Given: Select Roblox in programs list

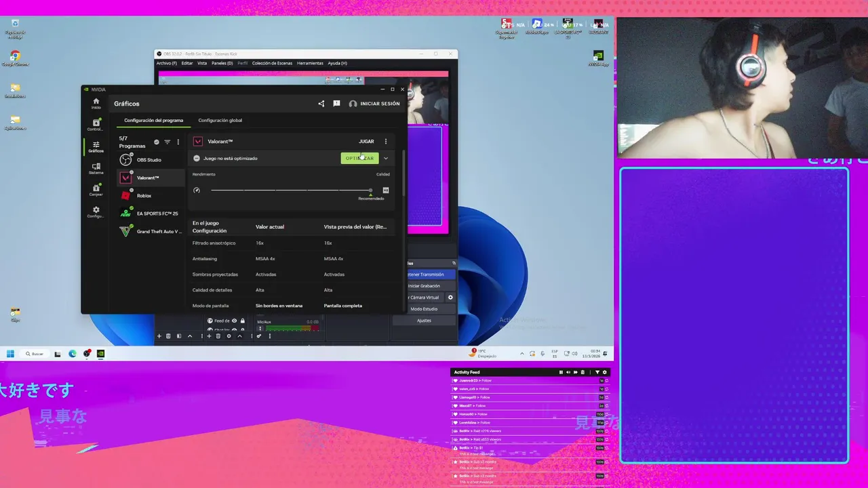Looking at the screenshot, I should click(149, 195).
